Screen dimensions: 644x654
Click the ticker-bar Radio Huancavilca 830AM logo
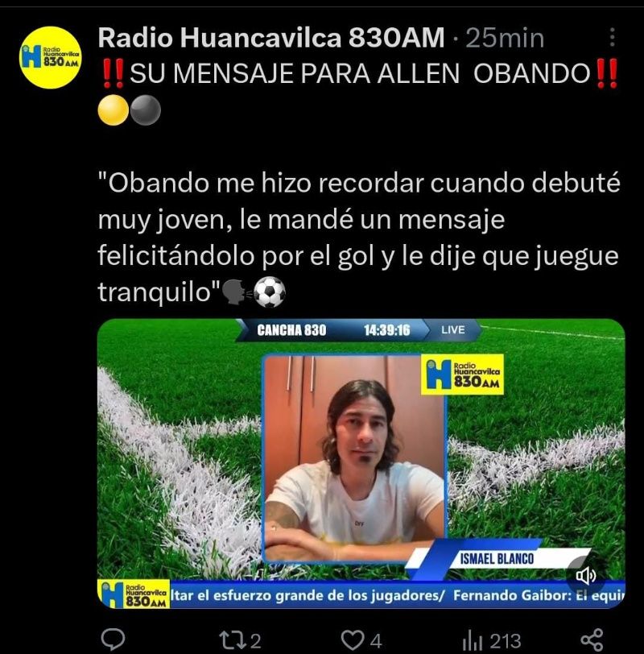134,594
